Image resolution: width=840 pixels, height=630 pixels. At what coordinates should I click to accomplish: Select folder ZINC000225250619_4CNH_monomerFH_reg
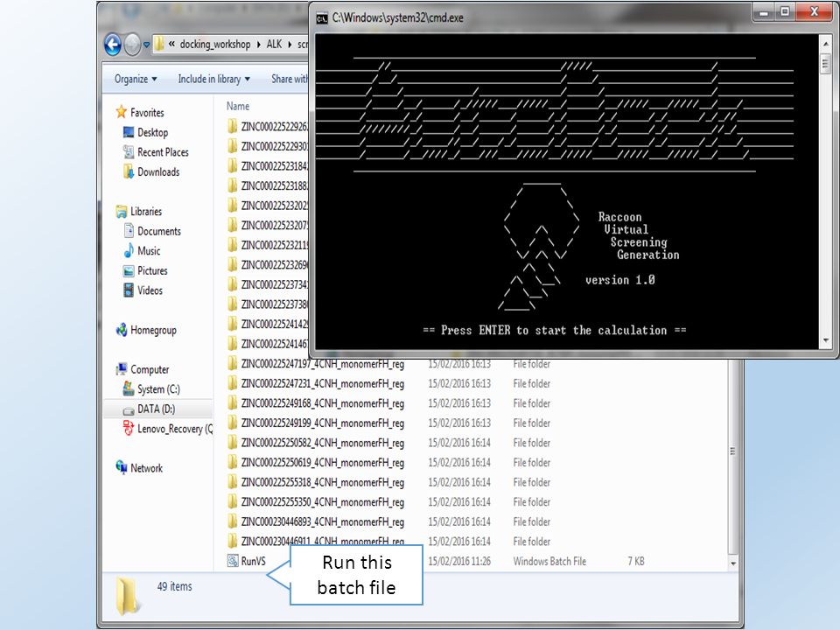pyautogui.click(x=323, y=463)
